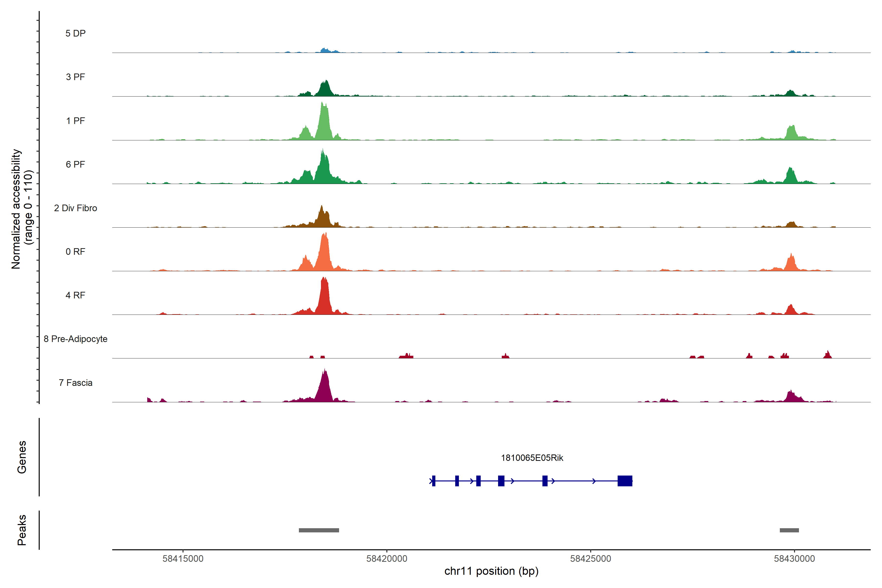Click the smaller right gray peak bar
The width and height of the screenshot is (882, 588).
point(789,530)
